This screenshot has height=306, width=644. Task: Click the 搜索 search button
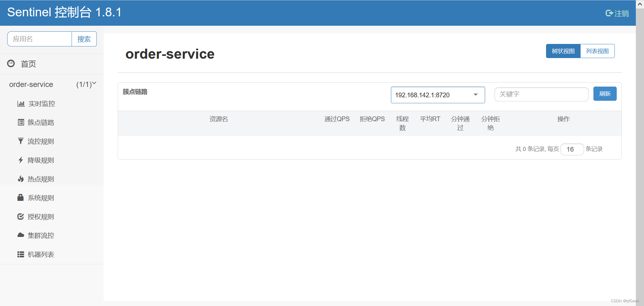click(x=84, y=39)
